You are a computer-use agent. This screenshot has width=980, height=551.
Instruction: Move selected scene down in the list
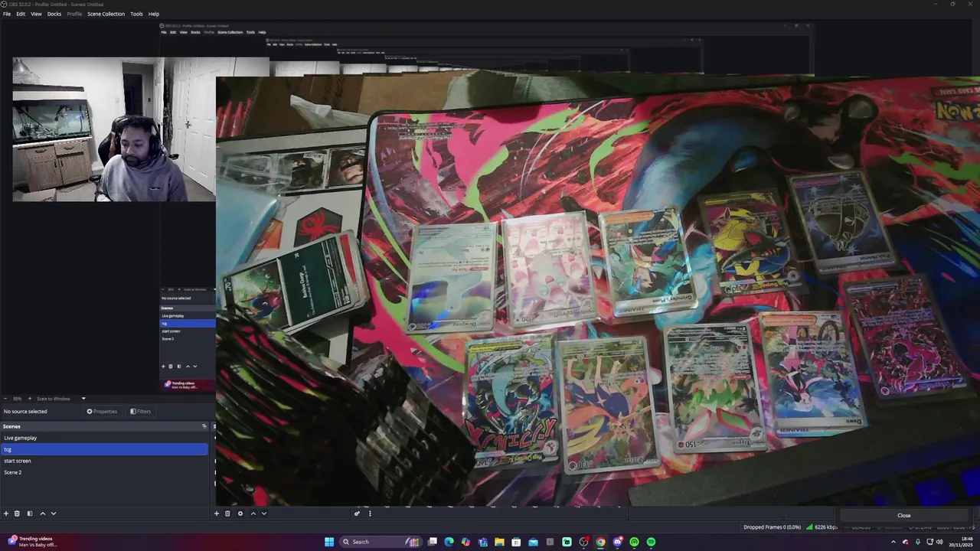pos(54,514)
